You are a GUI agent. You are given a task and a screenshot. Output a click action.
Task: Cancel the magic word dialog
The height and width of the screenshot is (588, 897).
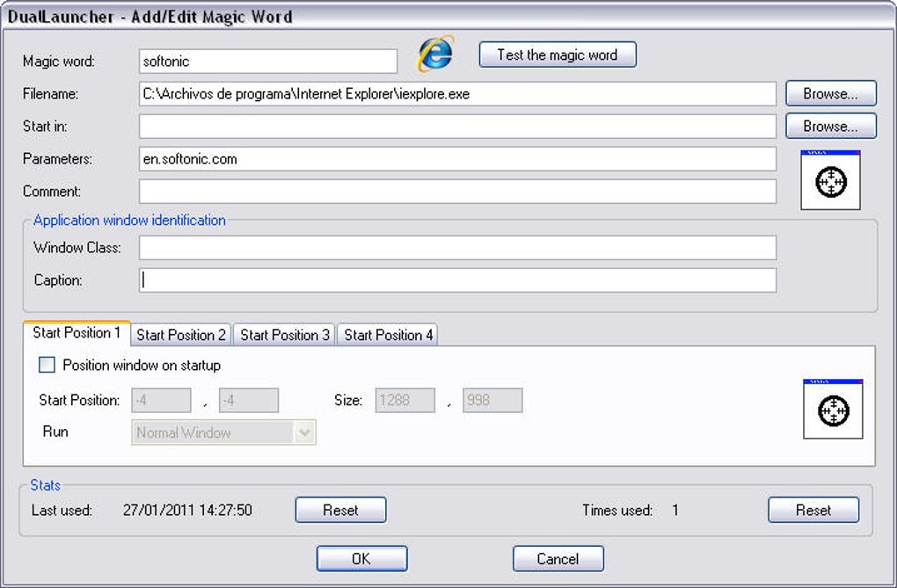[x=558, y=559]
